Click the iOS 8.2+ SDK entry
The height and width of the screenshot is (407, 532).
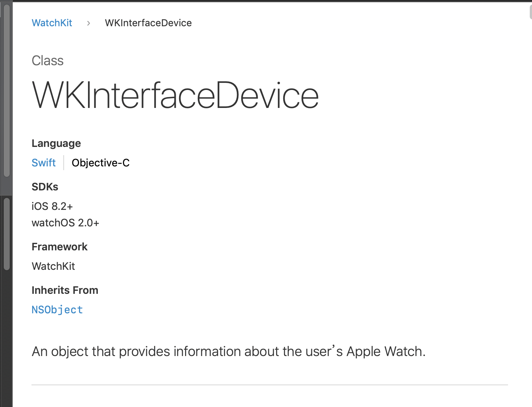(52, 206)
